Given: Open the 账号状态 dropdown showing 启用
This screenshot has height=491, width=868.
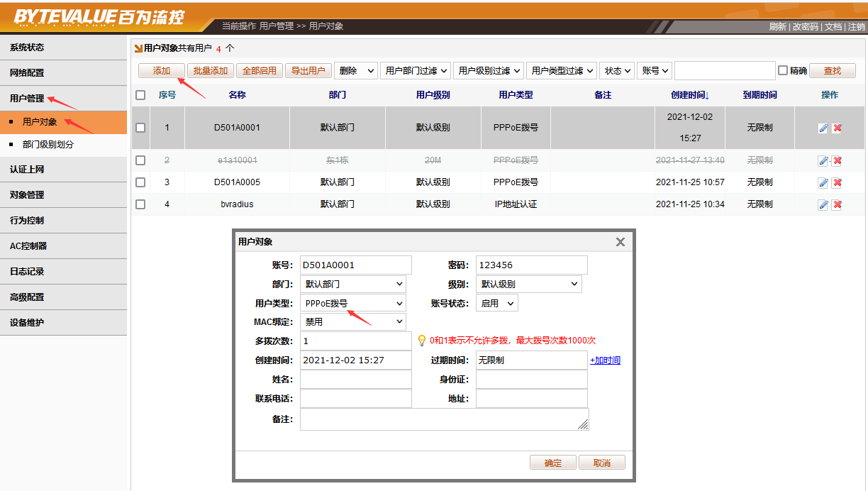Looking at the screenshot, I should coord(496,303).
